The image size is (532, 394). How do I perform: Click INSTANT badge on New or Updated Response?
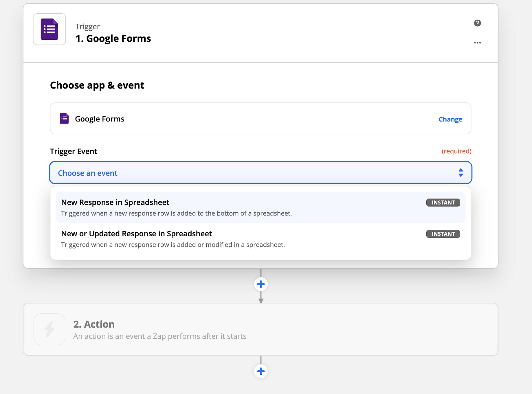[443, 234]
